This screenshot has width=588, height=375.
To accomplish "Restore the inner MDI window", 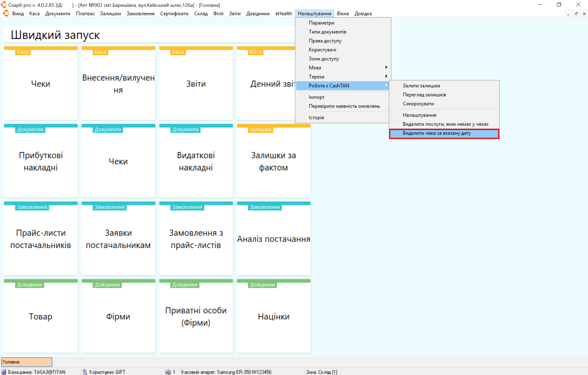I will tap(576, 14).
